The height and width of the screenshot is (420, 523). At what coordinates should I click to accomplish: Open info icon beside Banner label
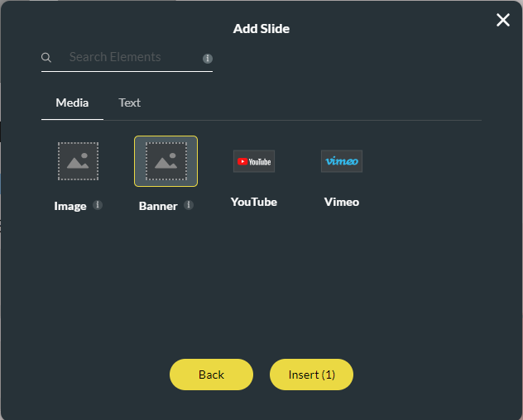tap(189, 205)
